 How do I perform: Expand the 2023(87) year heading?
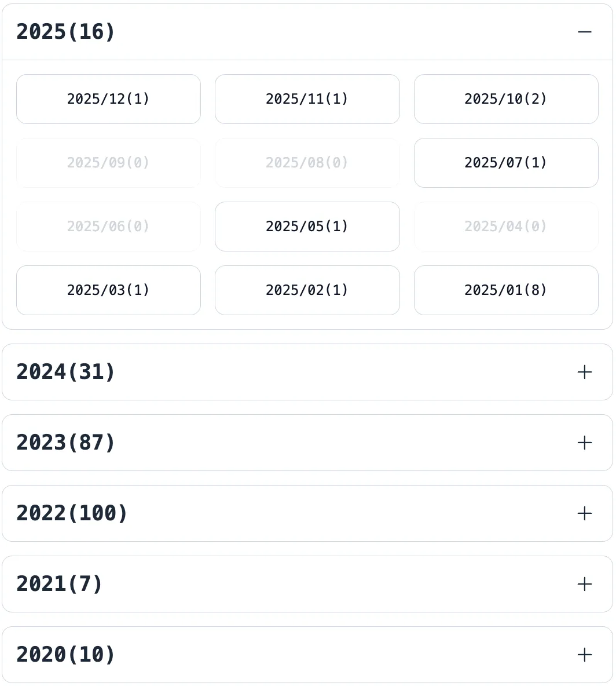click(x=66, y=443)
